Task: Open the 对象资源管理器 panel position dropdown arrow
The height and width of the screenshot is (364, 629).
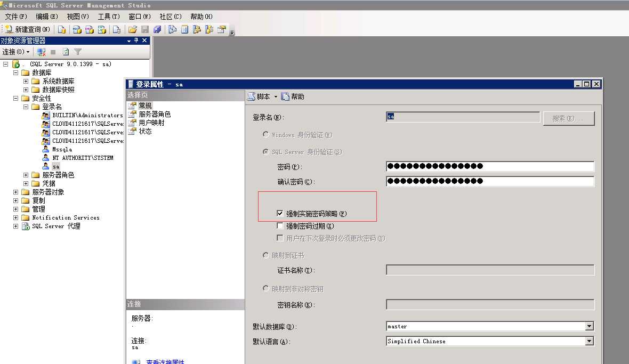Action: coord(129,41)
